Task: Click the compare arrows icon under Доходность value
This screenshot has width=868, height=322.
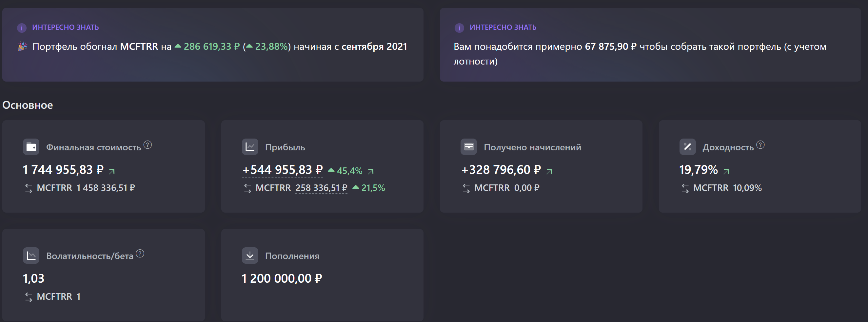Action: (x=685, y=188)
